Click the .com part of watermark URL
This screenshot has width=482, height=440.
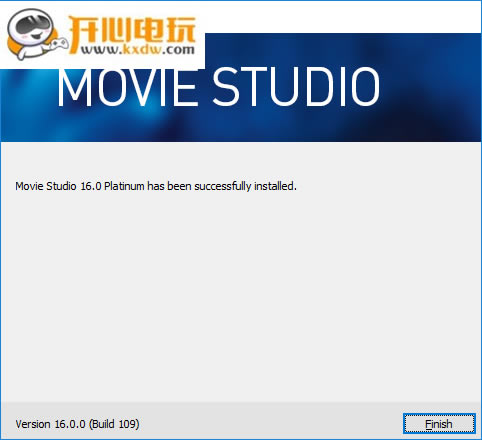coord(178,50)
